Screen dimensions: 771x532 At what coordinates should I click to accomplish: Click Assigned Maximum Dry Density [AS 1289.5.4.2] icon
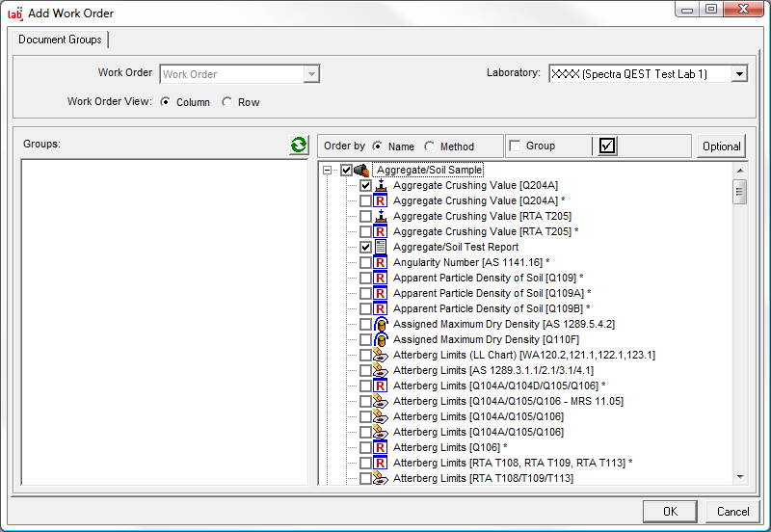(x=380, y=324)
